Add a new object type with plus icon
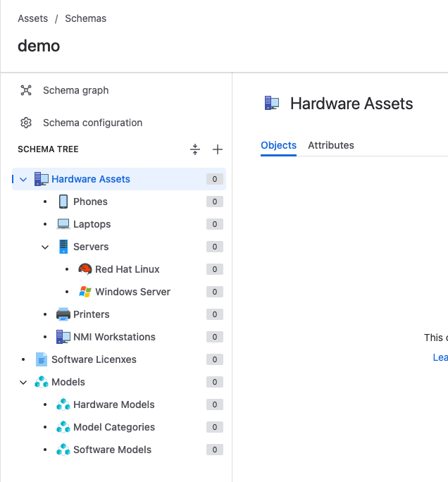Viewport: 448px width, 482px height. tap(218, 149)
